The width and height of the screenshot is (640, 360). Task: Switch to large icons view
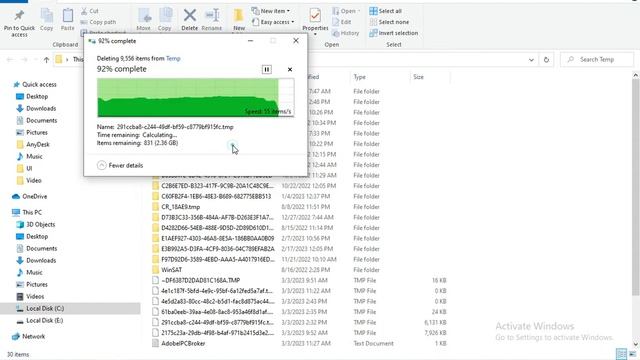tap(633, 354)
